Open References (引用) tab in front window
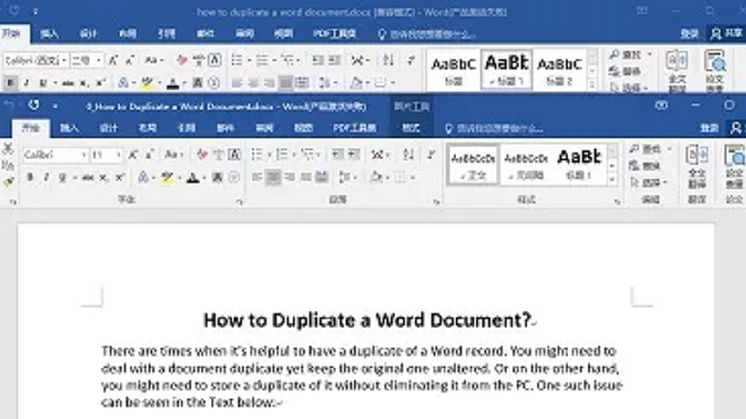746x419 pixels. click(x=186, y=128)
